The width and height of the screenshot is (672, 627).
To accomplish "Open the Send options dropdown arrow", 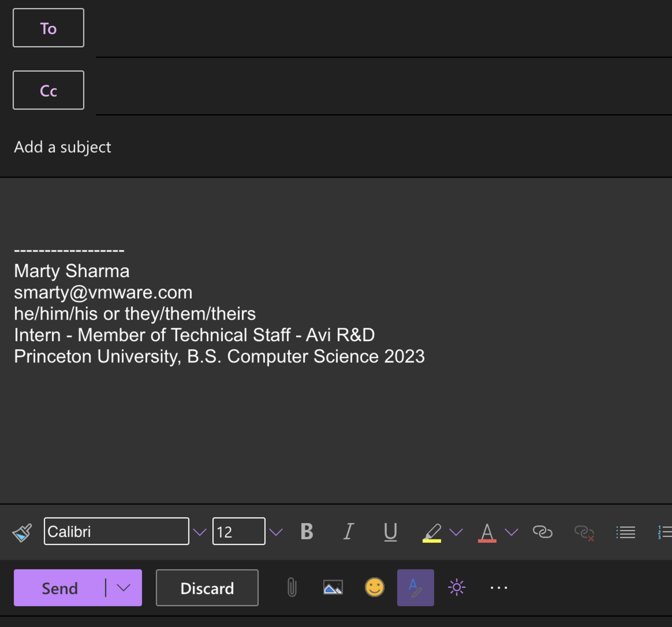I will pyautogui.click(x=124, y=588).
